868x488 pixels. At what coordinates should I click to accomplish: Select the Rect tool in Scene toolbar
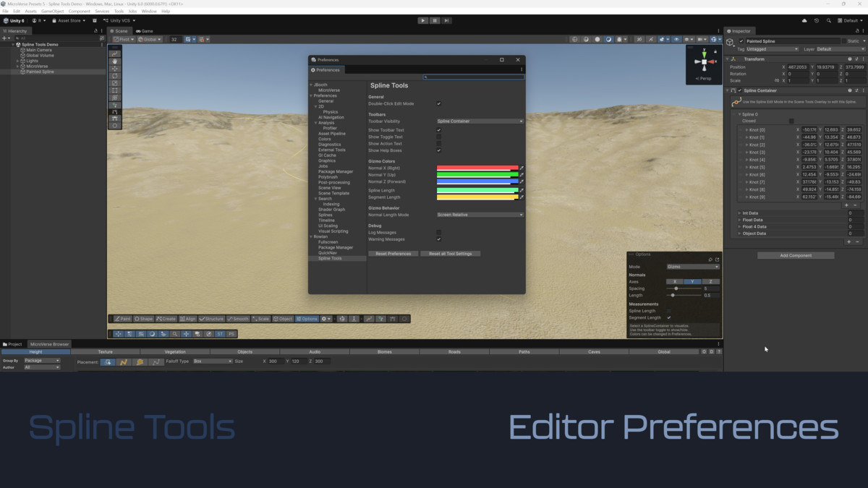114,90
